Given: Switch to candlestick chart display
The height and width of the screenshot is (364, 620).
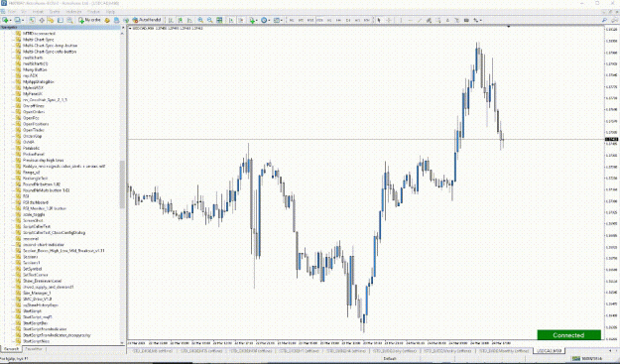Looking at the screenshot, I should click(x=180, y=20).
